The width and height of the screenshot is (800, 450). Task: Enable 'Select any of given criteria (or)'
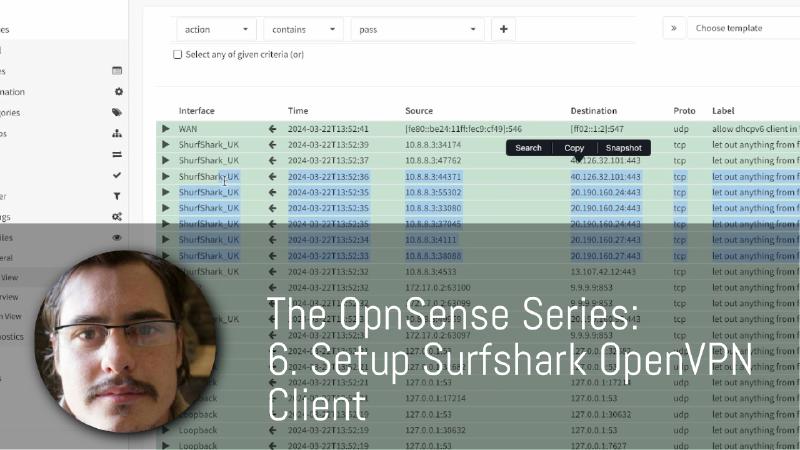tap(178, 55)
